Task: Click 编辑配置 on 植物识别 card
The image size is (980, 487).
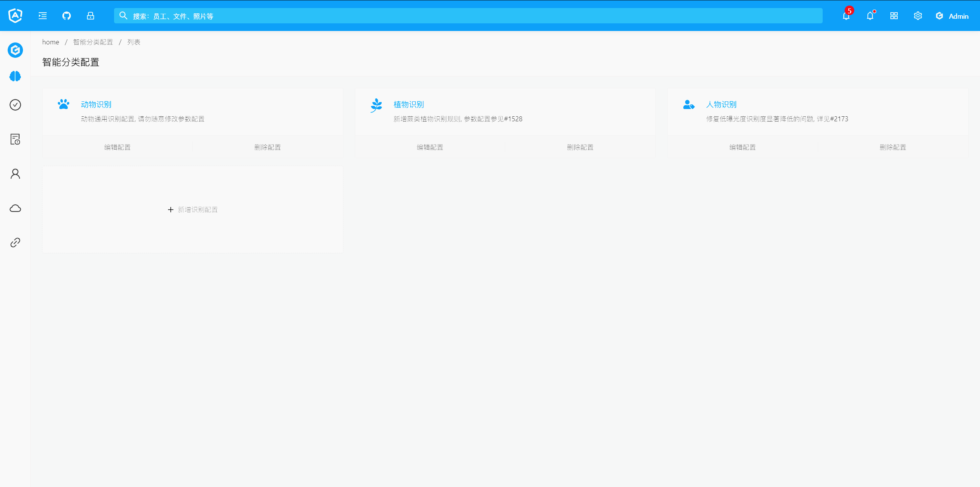Action: point(430,147)
